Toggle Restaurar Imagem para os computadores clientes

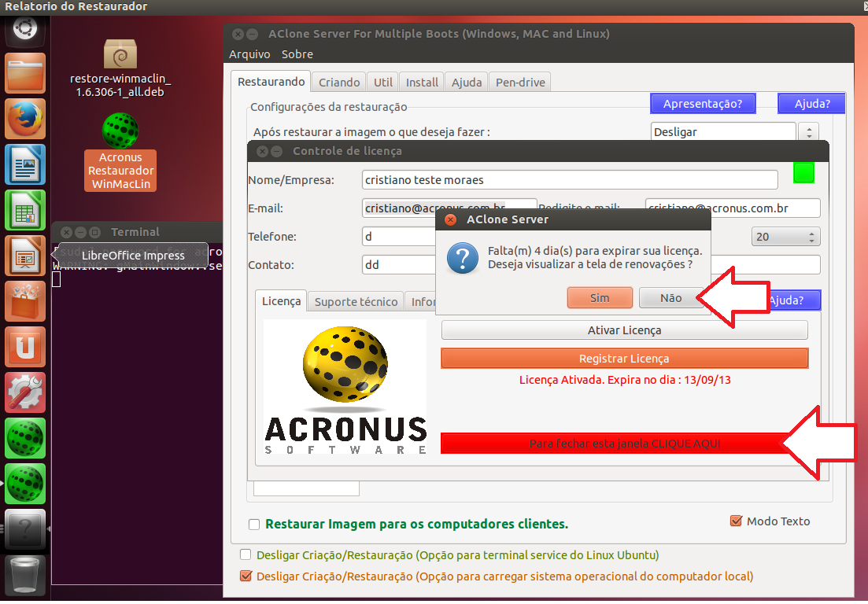pyautogui.click(x=254, y=525)
